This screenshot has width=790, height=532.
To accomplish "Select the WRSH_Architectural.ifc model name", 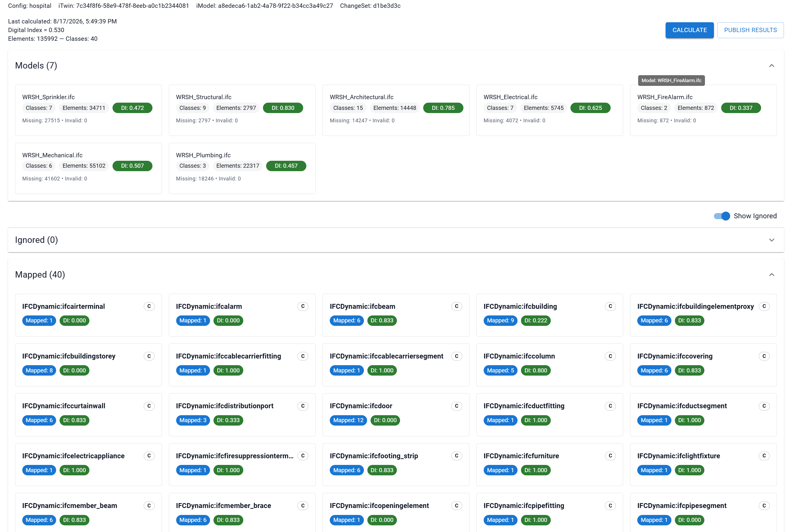I will click(x=361, y=97).
